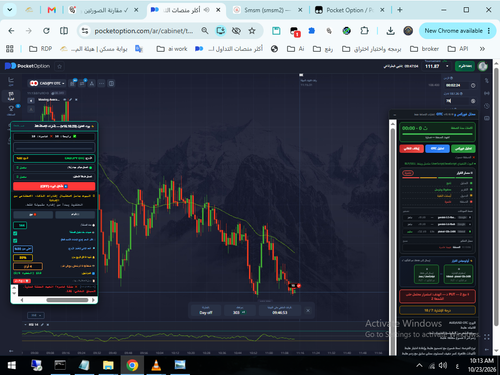Open the Chrome downloads icon
500x375 pixels.
390,31
